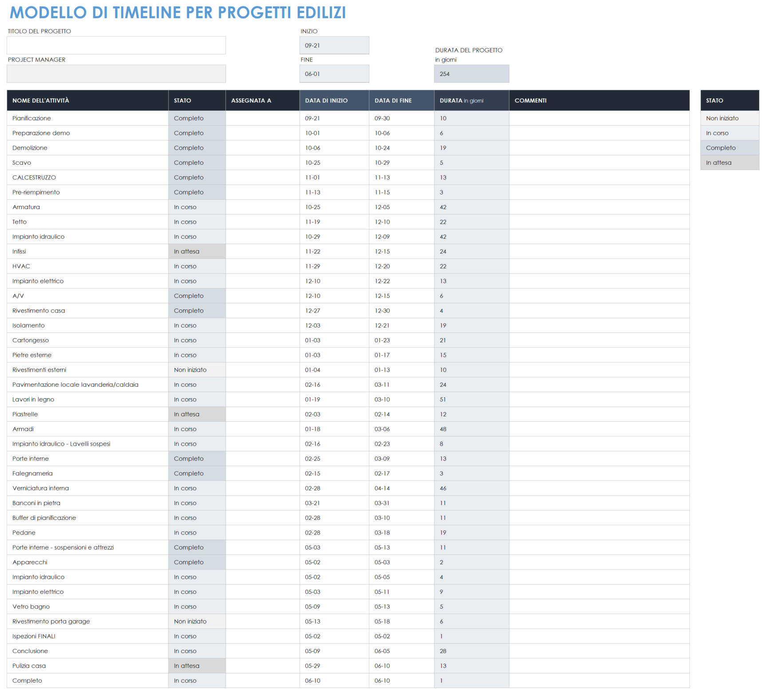Click start date 06-10 of the last Completo row

[334, 680]
